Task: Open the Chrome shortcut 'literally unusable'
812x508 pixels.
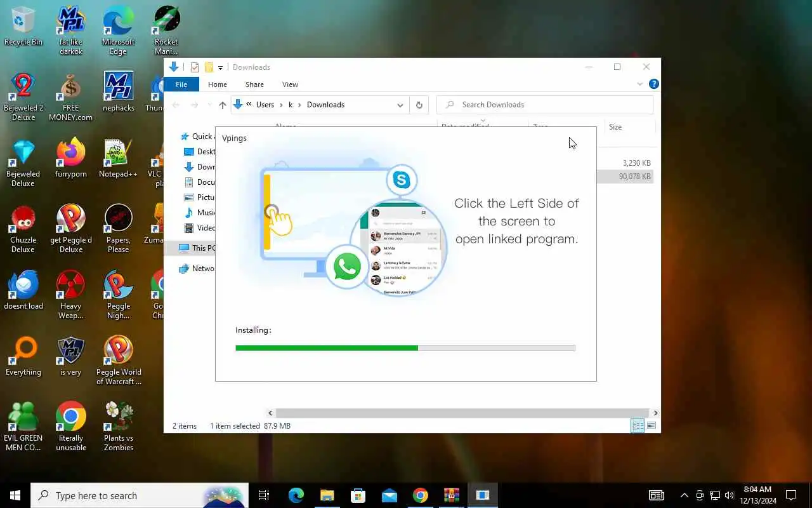Action: [71, 427]
